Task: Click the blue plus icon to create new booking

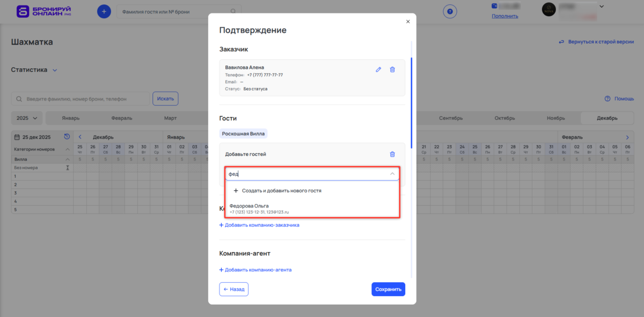Action: point(104,11)
